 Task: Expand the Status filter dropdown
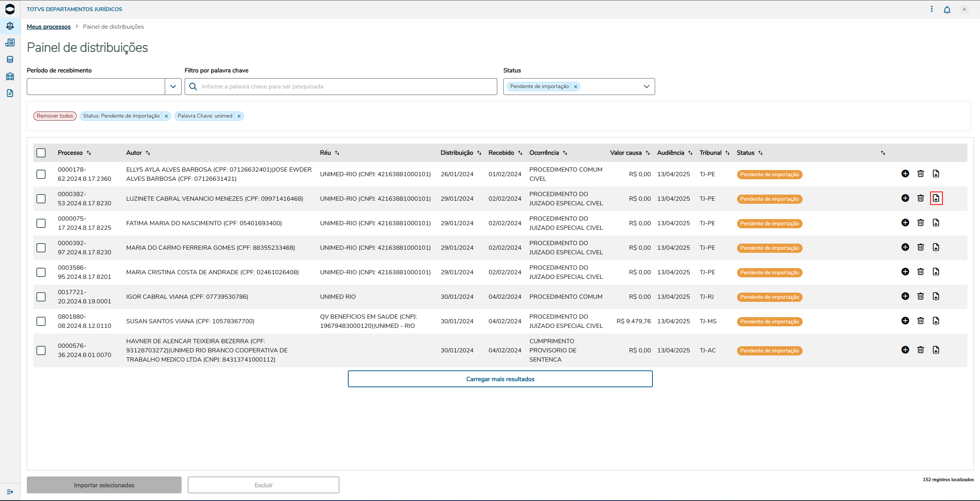646,87
